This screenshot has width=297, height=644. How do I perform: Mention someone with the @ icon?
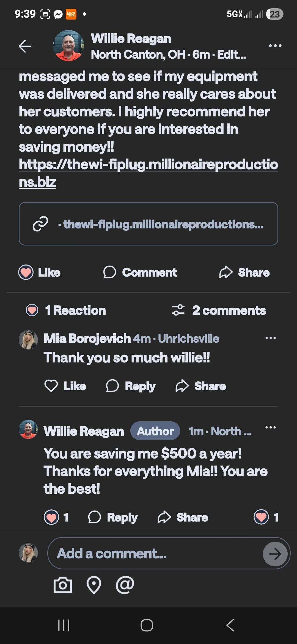(x=125, y=585)
